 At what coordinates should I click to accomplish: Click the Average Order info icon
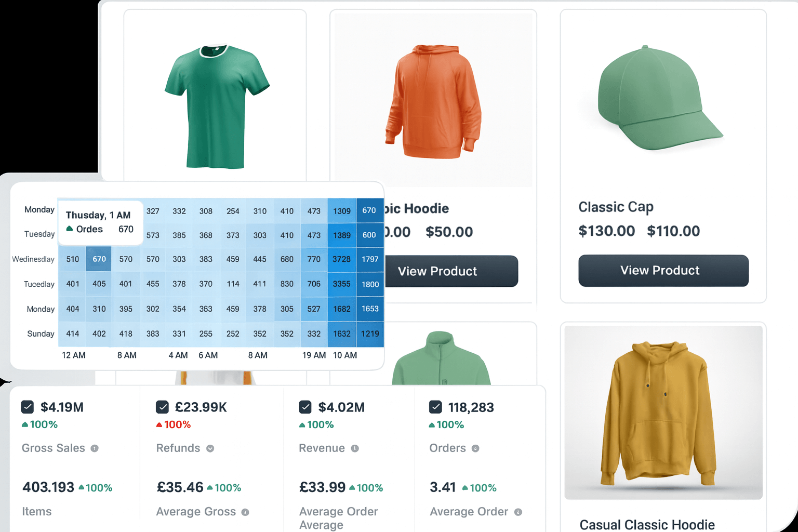tap(518, 512)
